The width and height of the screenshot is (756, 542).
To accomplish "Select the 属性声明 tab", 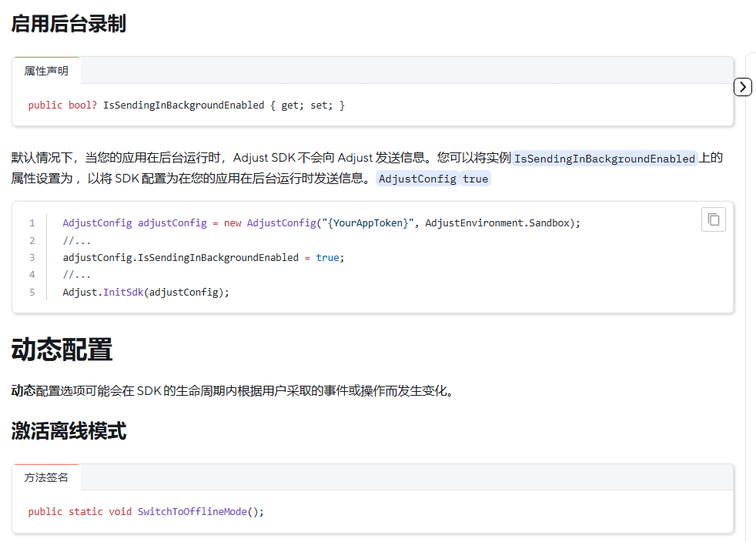I will coord(46,71).
